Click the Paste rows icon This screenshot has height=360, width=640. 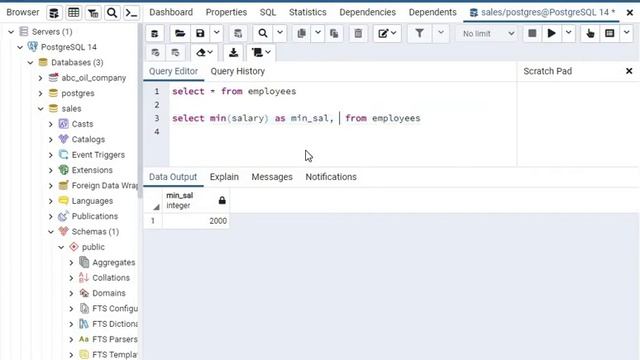[x=334, y=33]
